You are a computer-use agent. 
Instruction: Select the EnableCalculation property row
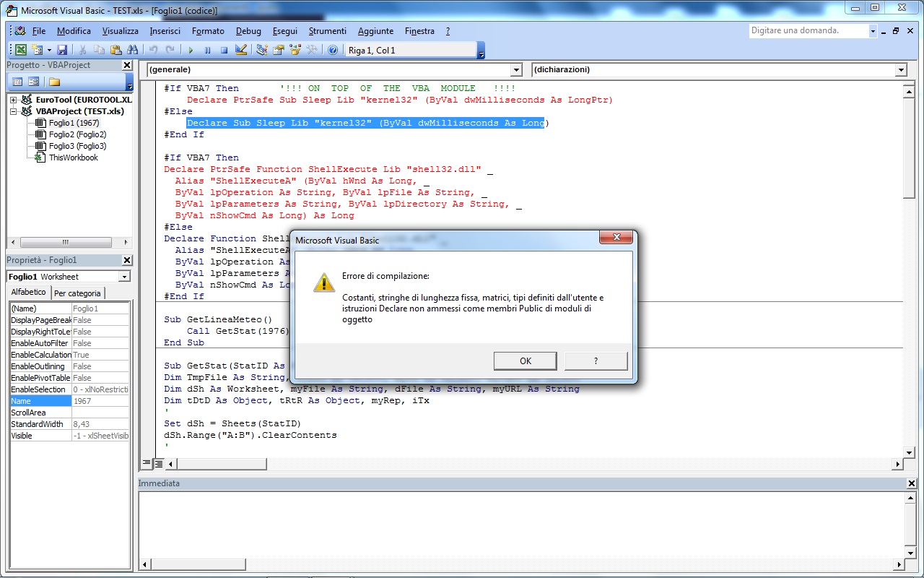tap(69, 355)
